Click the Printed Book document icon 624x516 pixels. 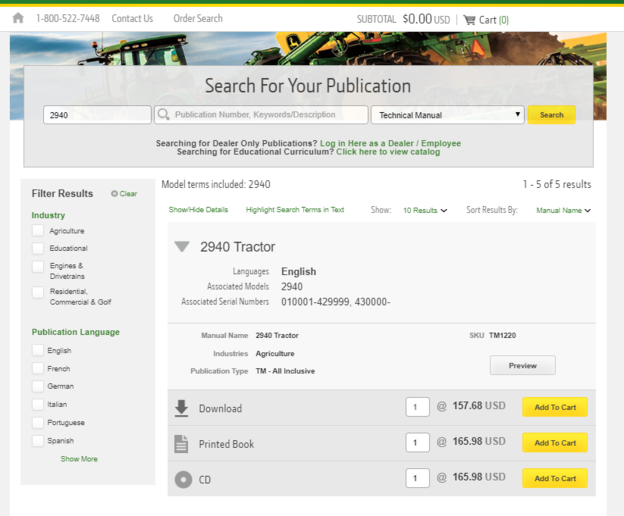(181, 444)
